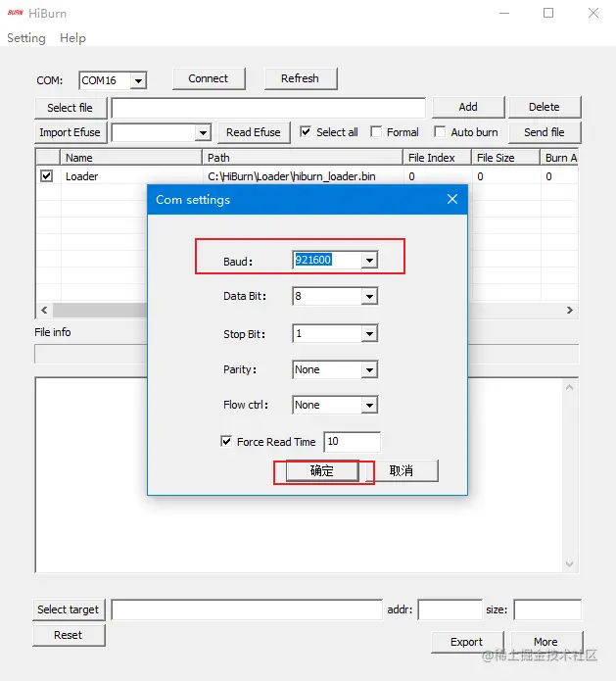The image size is (616, 681).
Task: Close the Com settings dialog
Action: [452, 199]
